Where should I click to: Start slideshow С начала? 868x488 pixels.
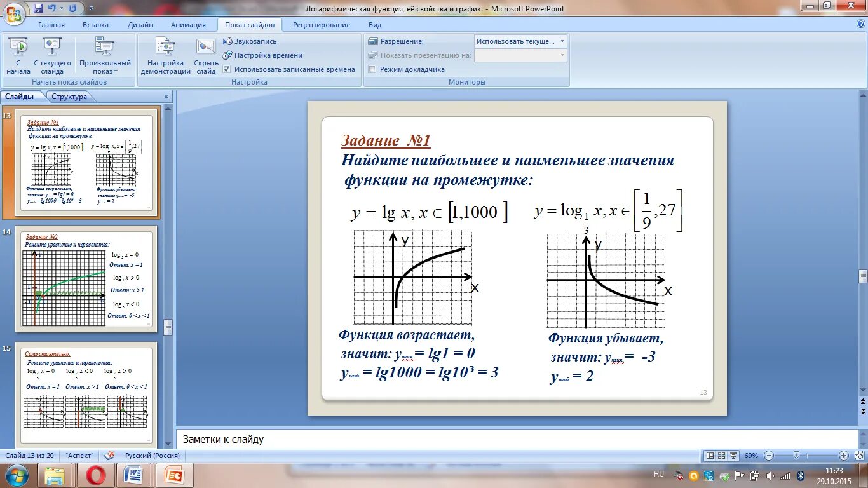click(x=18, y=56)
